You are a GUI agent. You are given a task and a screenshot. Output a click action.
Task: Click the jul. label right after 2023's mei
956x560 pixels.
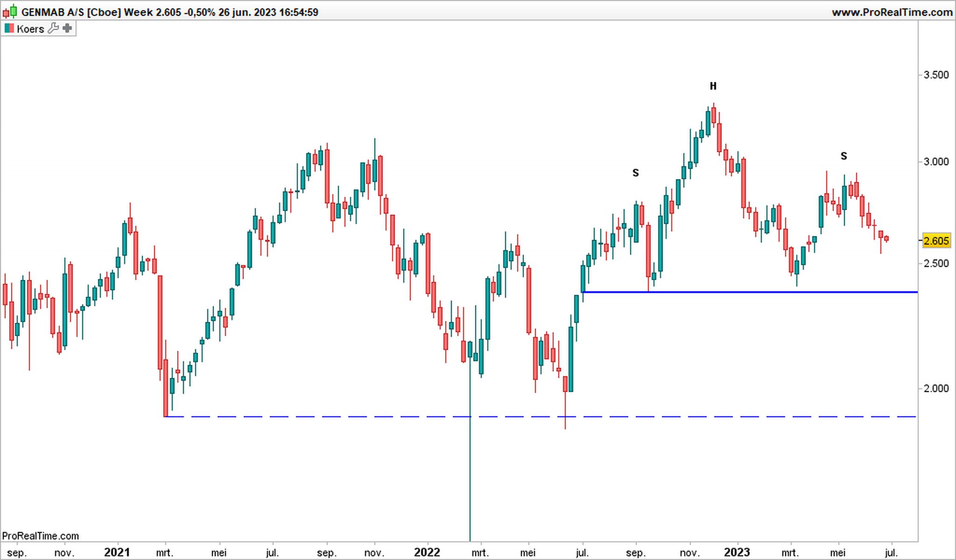click(891, 553)
